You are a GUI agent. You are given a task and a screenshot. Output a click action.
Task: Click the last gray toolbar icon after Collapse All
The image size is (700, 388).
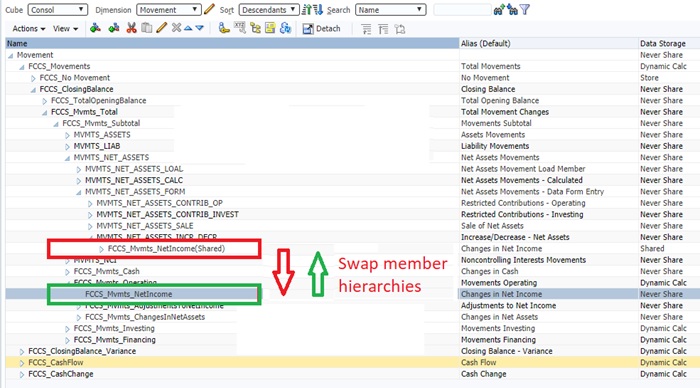(400, 29)
